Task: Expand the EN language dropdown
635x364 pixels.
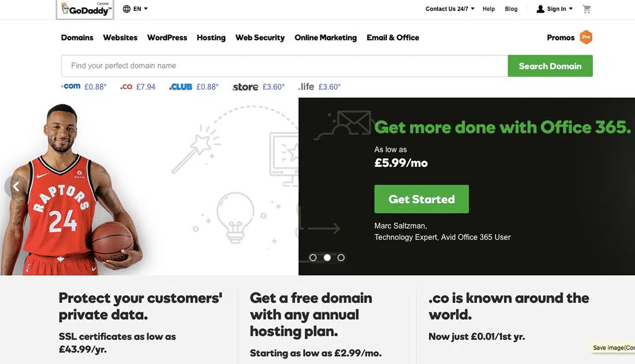Action: click(145, 9)
